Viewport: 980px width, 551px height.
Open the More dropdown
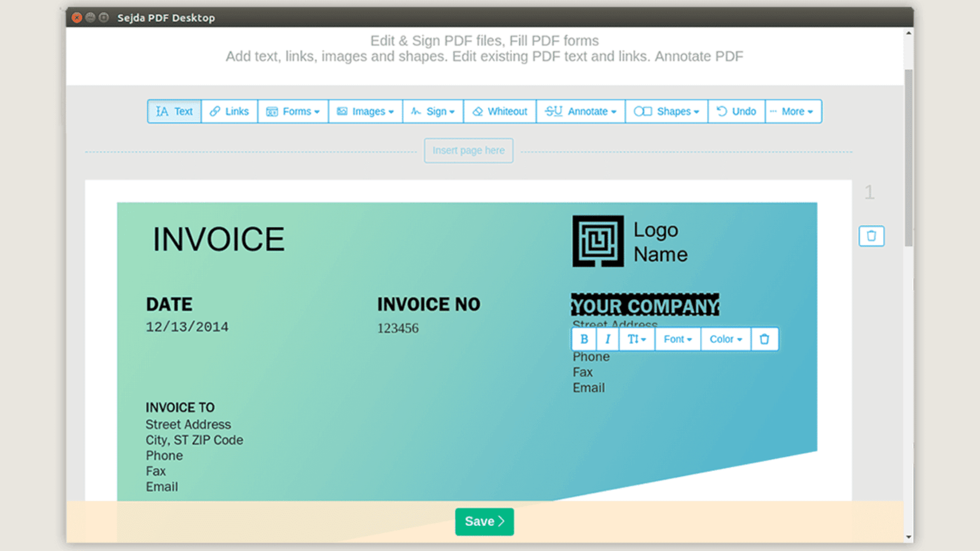[x=793, y=111]
